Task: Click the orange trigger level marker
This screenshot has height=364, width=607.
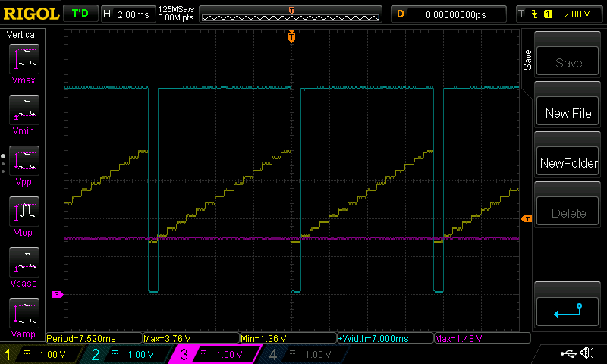Action: (527, 219)
